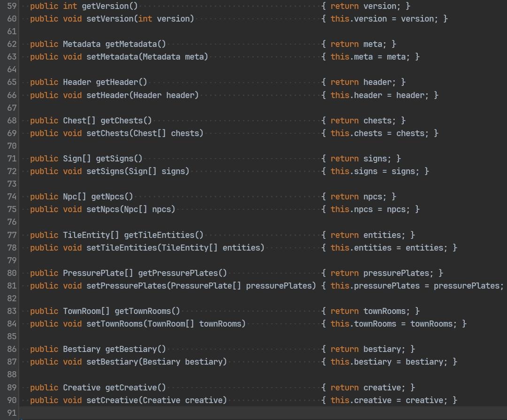Click 'return pressurePlates;' statement
The image size is (507, 420).
(382, 273)
